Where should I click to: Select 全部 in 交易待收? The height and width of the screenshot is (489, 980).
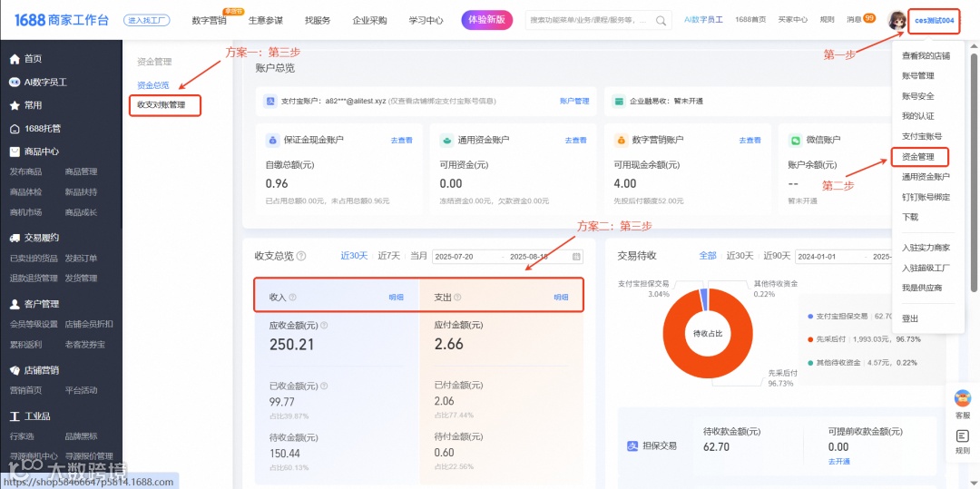tap(708, 256)
